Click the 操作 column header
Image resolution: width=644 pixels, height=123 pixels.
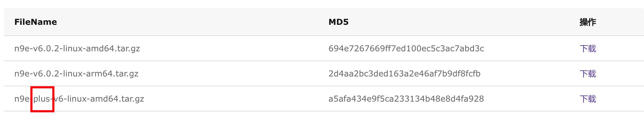[x=588, y=22]
